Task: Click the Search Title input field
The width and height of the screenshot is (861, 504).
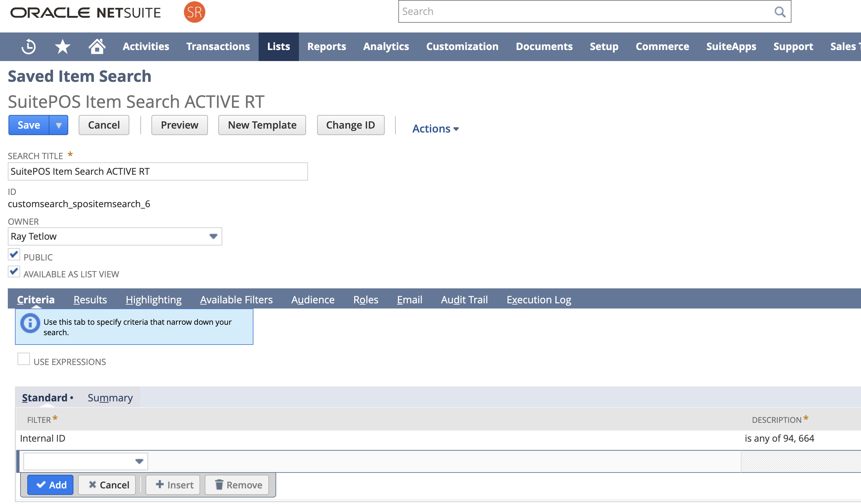Action: (158, 171)
